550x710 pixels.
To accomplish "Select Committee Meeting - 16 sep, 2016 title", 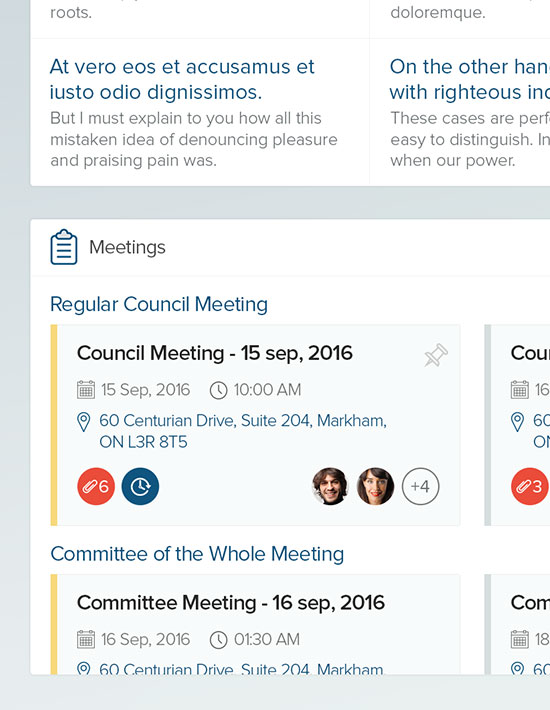I will [231, 603].
